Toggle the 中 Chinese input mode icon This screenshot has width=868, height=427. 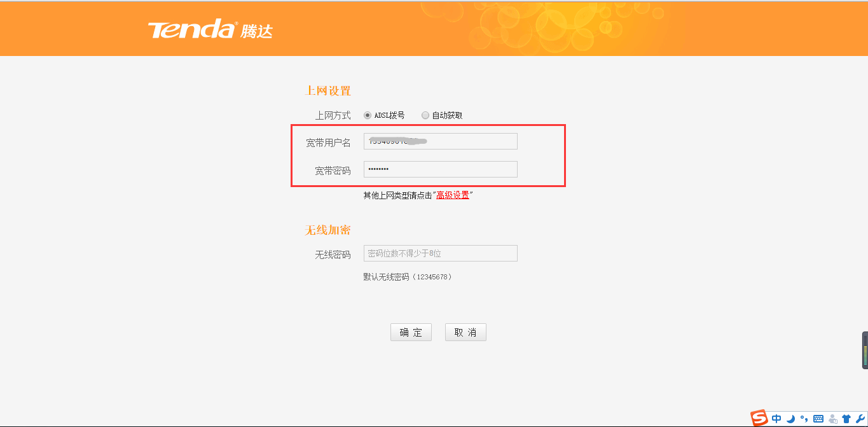coord(776,419)
